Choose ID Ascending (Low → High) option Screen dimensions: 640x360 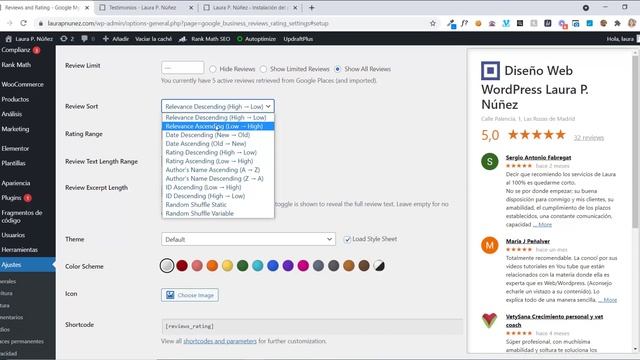pos(218,187)
